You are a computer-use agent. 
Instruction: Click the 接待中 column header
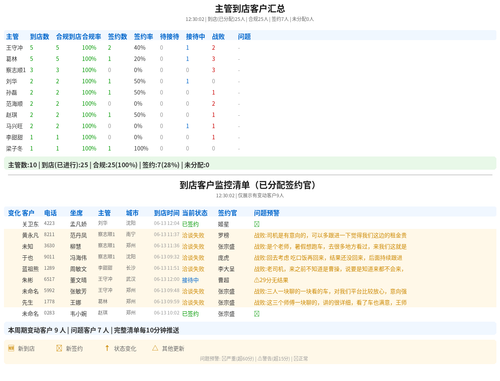195,37
